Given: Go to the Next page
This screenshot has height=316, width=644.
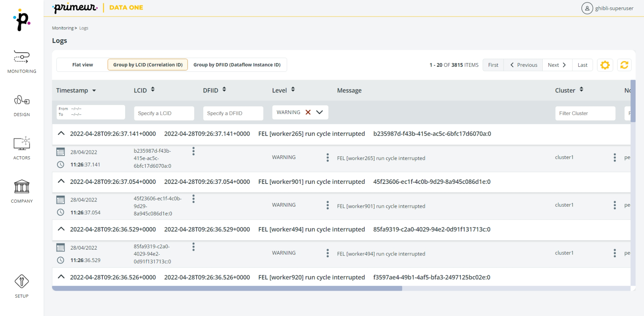Looking at the screenshot, I should tap(557, 65).
